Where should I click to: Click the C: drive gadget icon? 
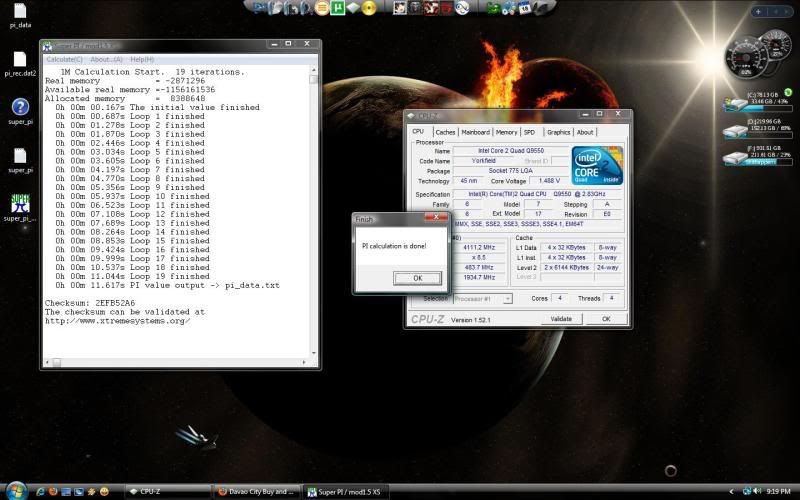click(735, 105)
